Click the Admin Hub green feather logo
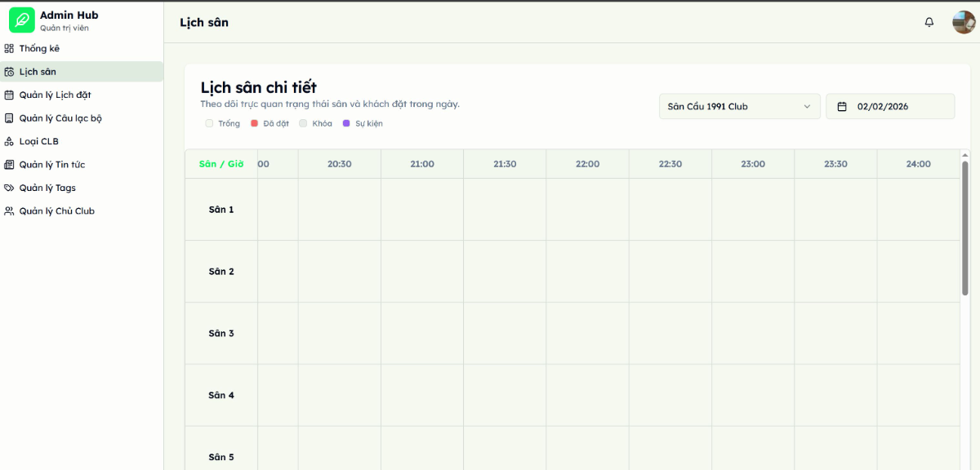Image resolution: width=980 pixels, height=470 pixels. pyautogui.click(x=22, y=19)
